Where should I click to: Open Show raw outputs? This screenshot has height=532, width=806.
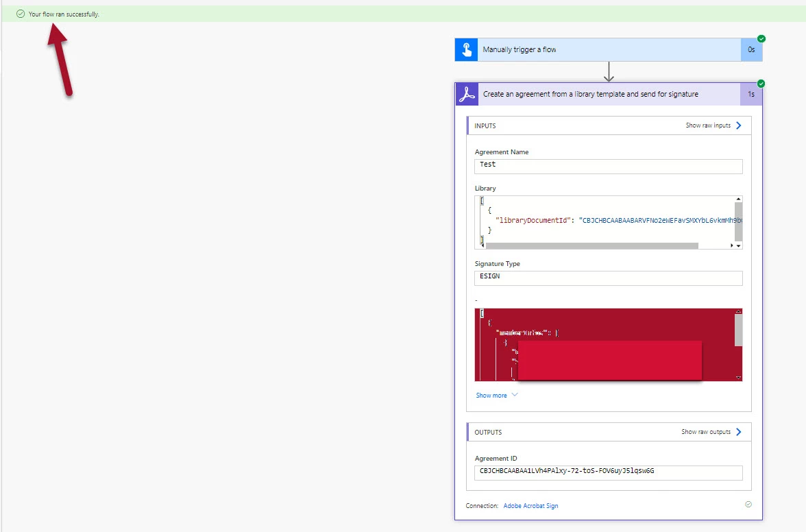(x=706, y=432)
